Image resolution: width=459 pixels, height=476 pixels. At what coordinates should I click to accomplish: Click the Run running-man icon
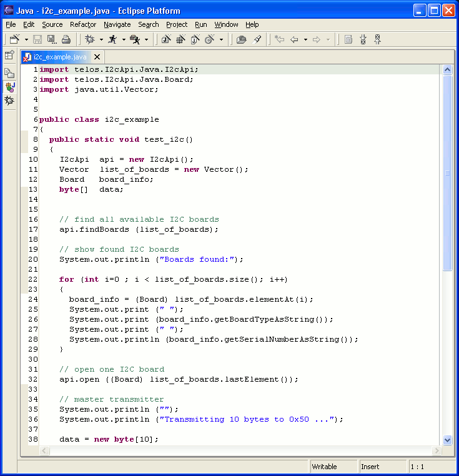click(112, 39)
